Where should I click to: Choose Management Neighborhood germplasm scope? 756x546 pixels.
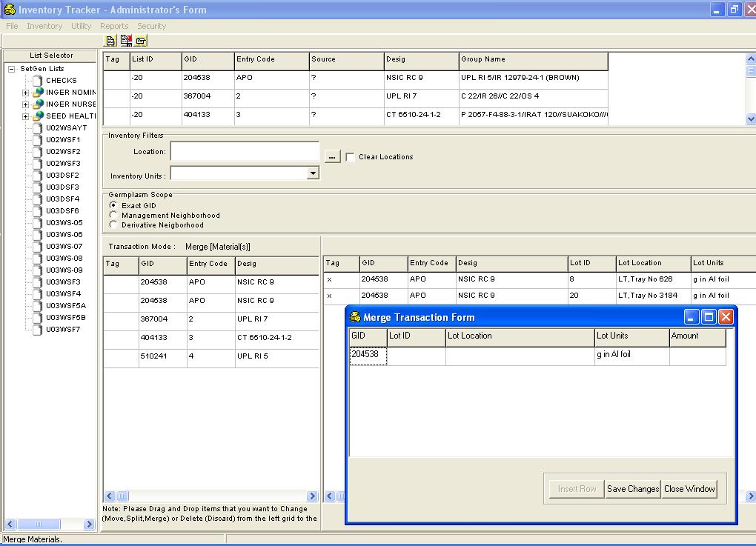113,215
